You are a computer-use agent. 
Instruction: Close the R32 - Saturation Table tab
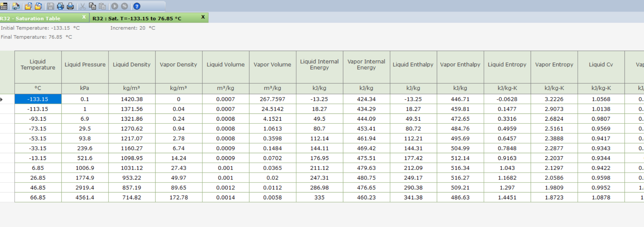(84, 17)
